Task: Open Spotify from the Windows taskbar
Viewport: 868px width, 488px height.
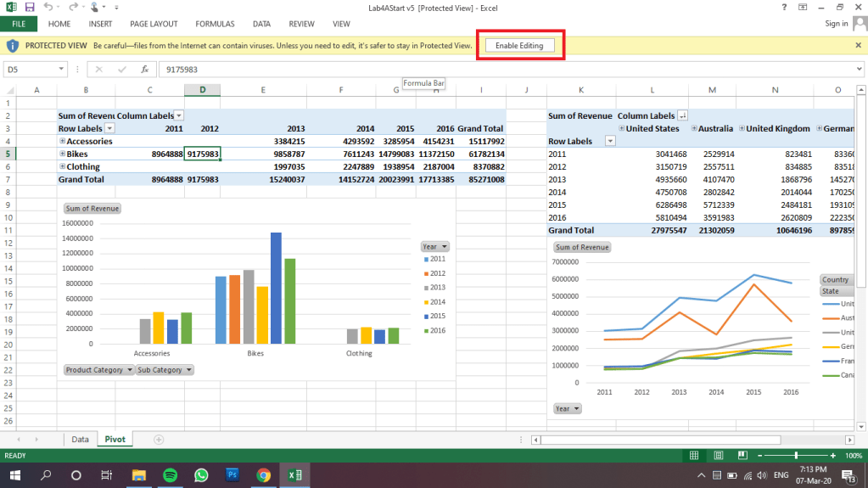Action: [169, 475]
